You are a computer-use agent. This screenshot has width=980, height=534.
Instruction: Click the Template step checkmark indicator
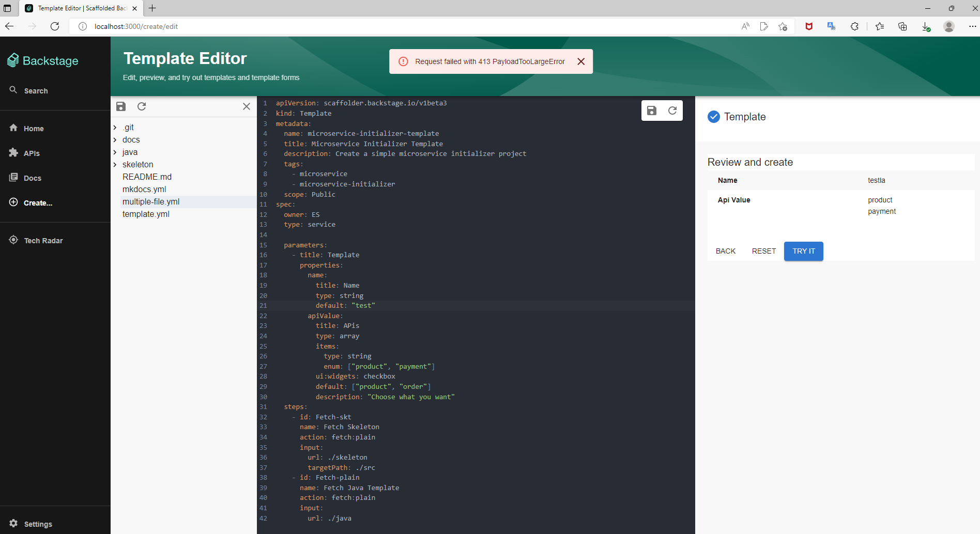click(714, 117)
